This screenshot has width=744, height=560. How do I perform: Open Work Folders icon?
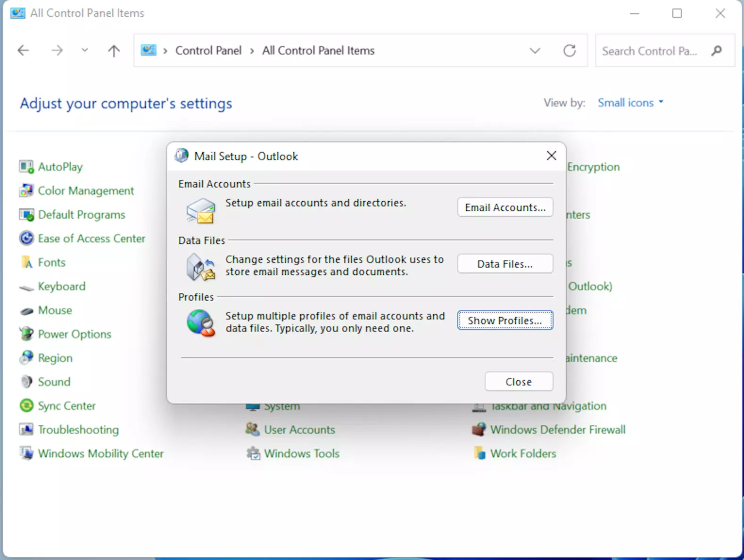pyautogui.click(x=479, y=453)
